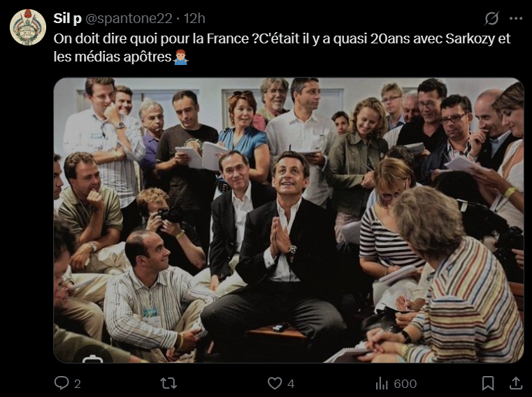Viewport: 532px width, 397px height.
Task: Click the display name Sil p
Action: (67, 18)
